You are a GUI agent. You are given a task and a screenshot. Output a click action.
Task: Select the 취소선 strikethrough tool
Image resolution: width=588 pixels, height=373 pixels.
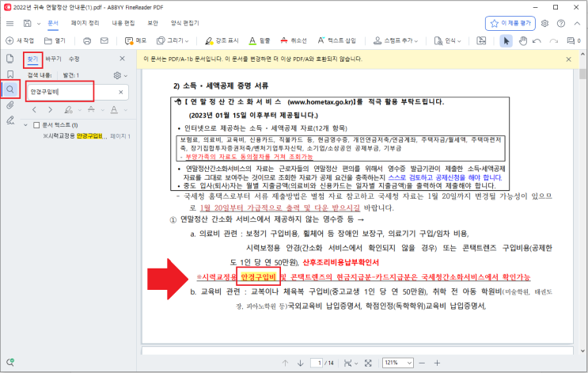tap(294, 40)
